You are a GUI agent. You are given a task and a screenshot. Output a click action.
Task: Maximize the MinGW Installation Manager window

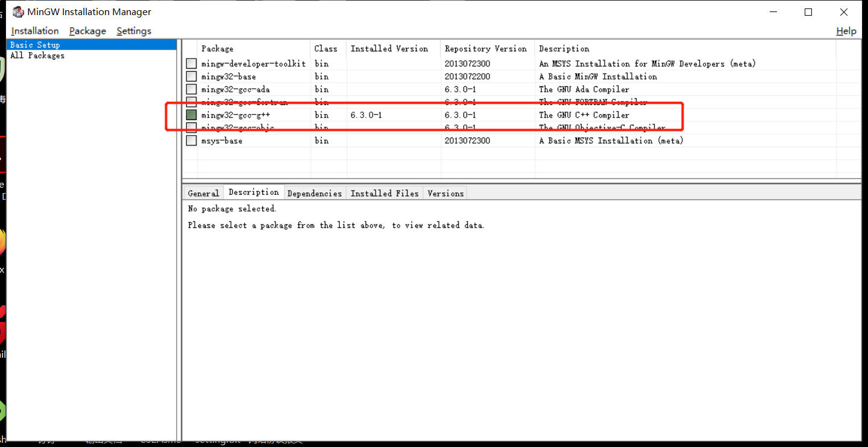point(808,12)
